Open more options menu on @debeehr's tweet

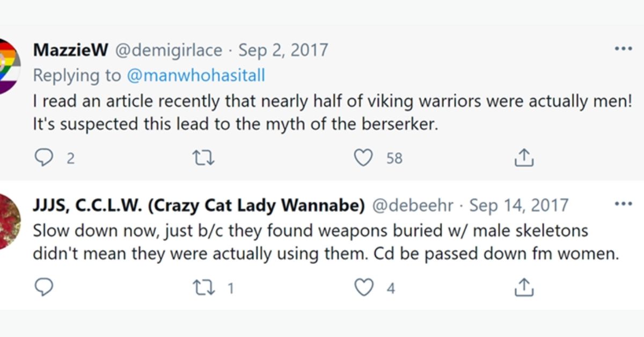[x=623, y=204]
